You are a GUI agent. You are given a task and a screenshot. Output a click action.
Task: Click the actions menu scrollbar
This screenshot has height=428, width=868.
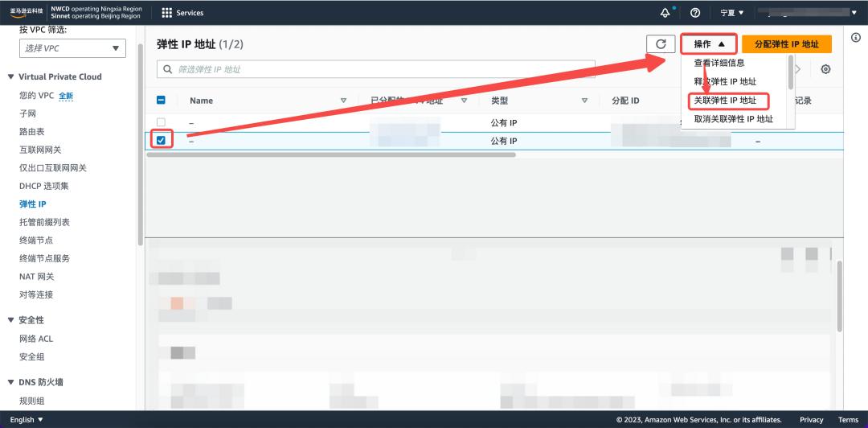coord(791,72)
